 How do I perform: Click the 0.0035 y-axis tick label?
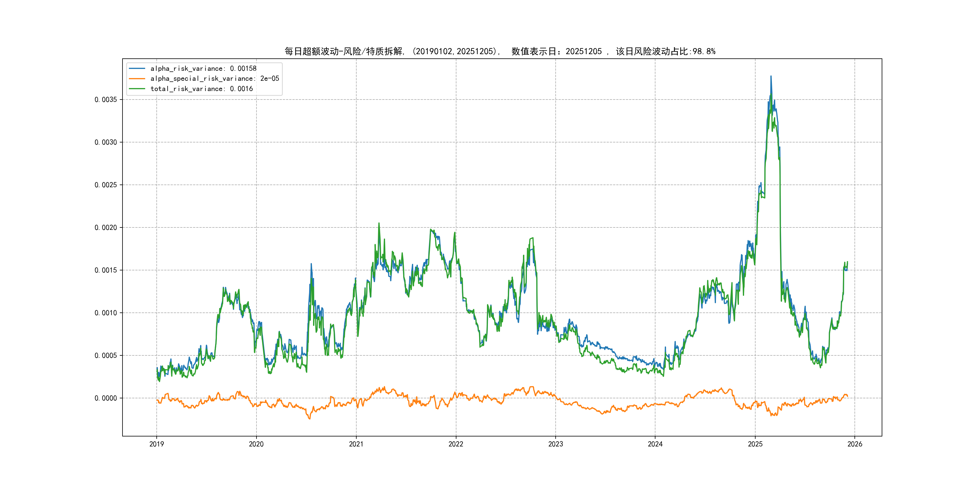coord(106,100)
